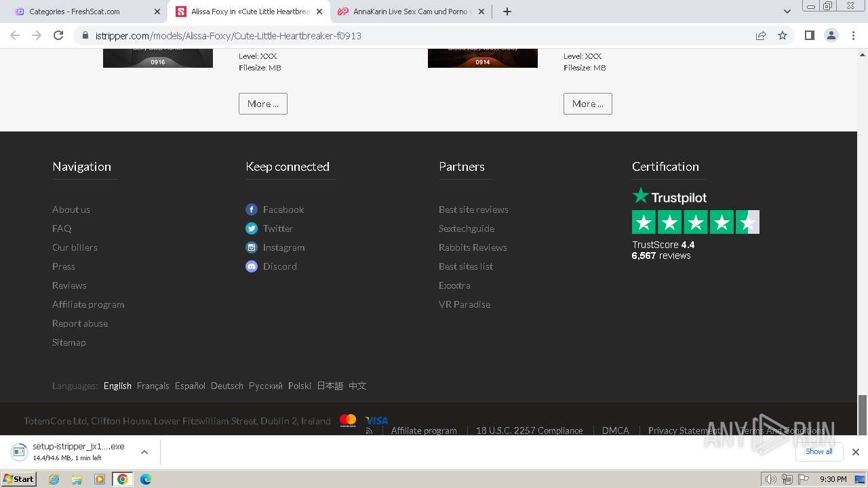Switch language to Français

[153, 386]
